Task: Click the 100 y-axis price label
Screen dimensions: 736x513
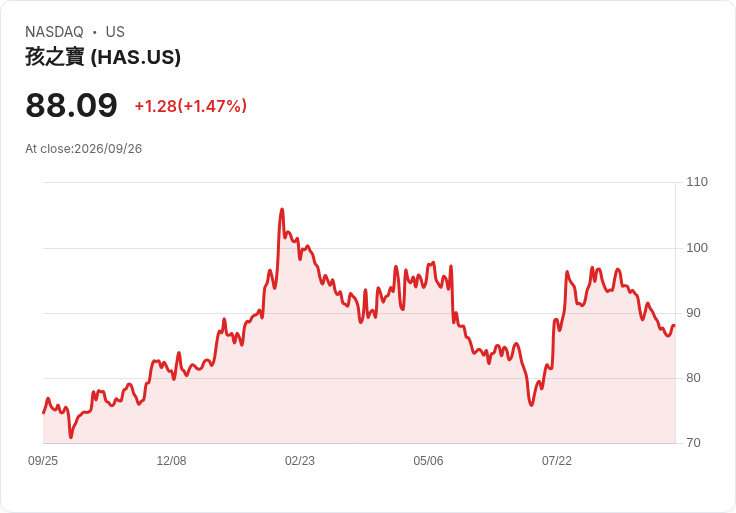Action: 697,248
